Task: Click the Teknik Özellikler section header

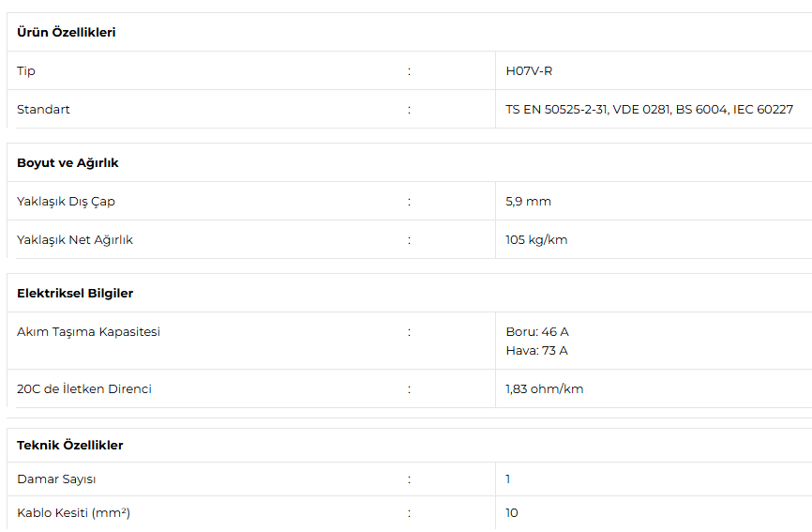Action: (70, 445)
